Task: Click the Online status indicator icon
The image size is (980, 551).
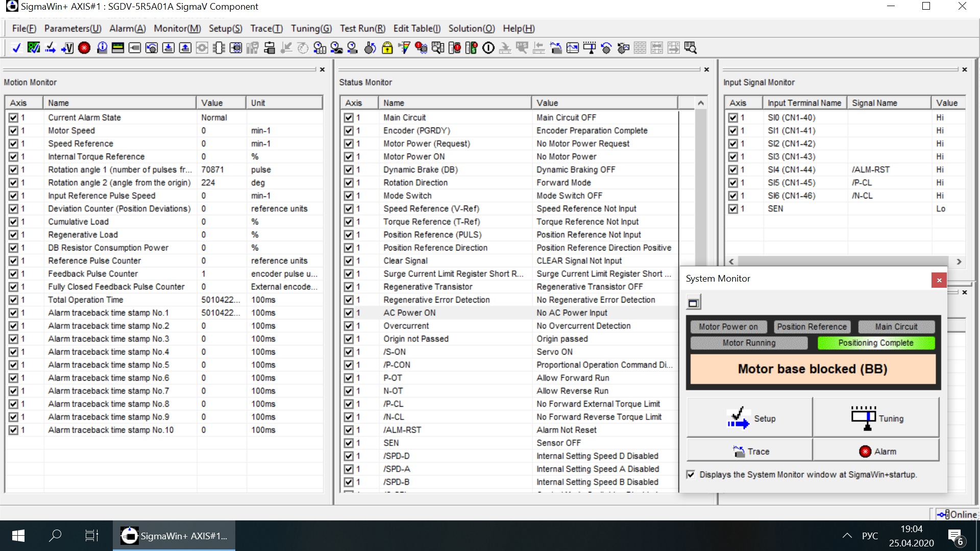Action: [943, 514]
